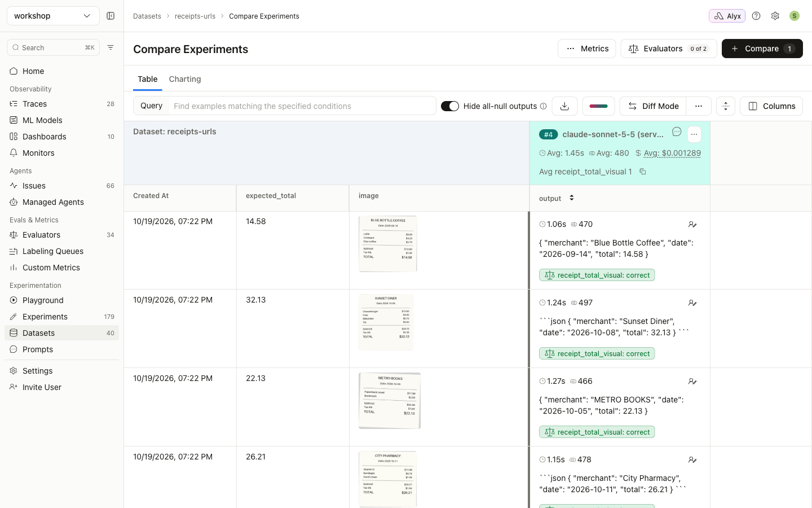The height and width of the screenshot is (508, 812).
Task: Open the Alyx assistant
Action: coord(727,16)
